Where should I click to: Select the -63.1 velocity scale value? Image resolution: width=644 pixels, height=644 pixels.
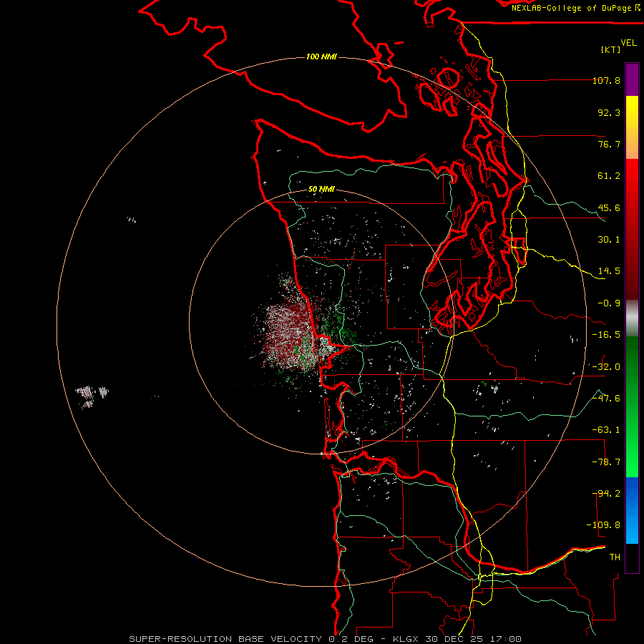click(x=606, y=430)
